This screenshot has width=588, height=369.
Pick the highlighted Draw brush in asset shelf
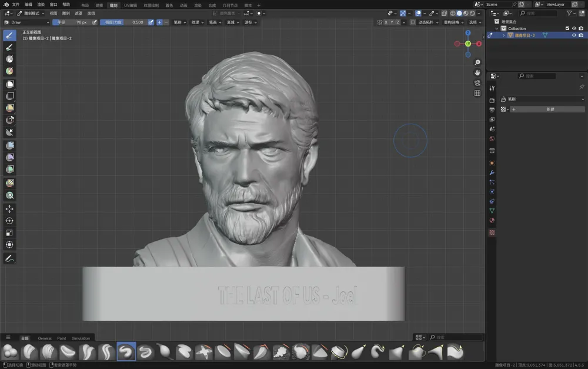(x=126, y=352)
